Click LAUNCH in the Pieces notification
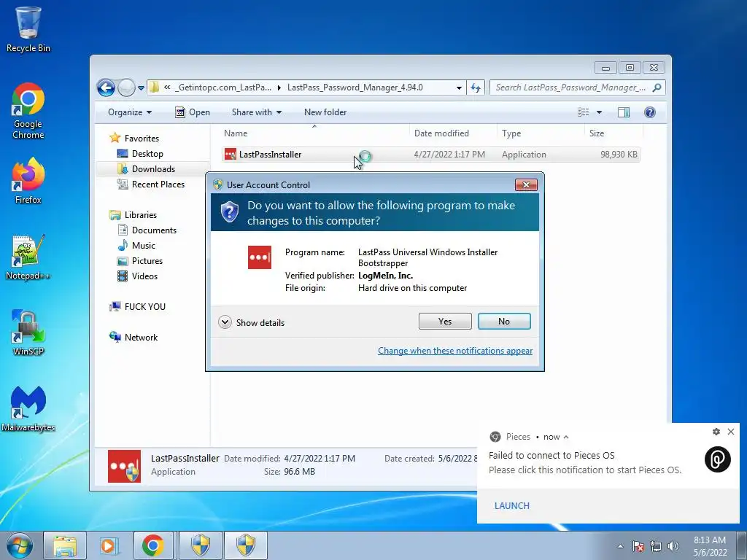This screenshot has height=560, width=747. click(511, 506)
